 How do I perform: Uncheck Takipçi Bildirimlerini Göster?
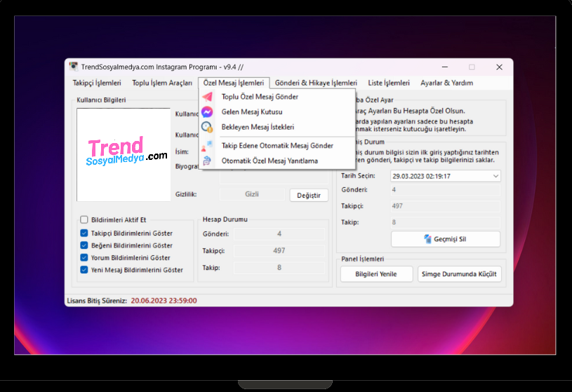click(84, 234)
